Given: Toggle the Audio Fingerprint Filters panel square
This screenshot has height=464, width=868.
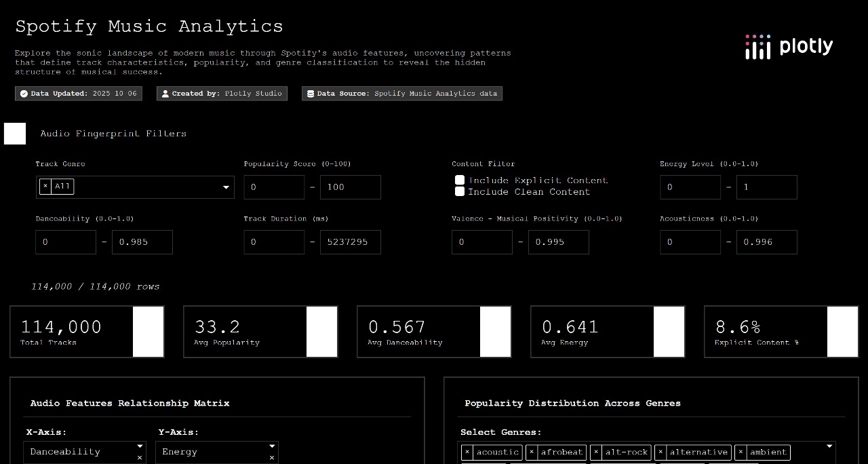Looking at the screenshot, I should coord(15,134).
